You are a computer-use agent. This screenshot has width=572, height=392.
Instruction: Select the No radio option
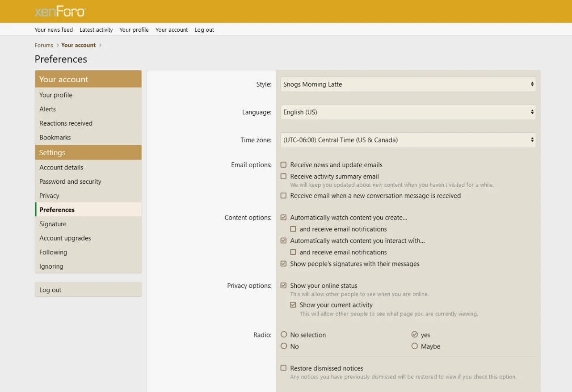pyautogui.click(x=284, y=346)
